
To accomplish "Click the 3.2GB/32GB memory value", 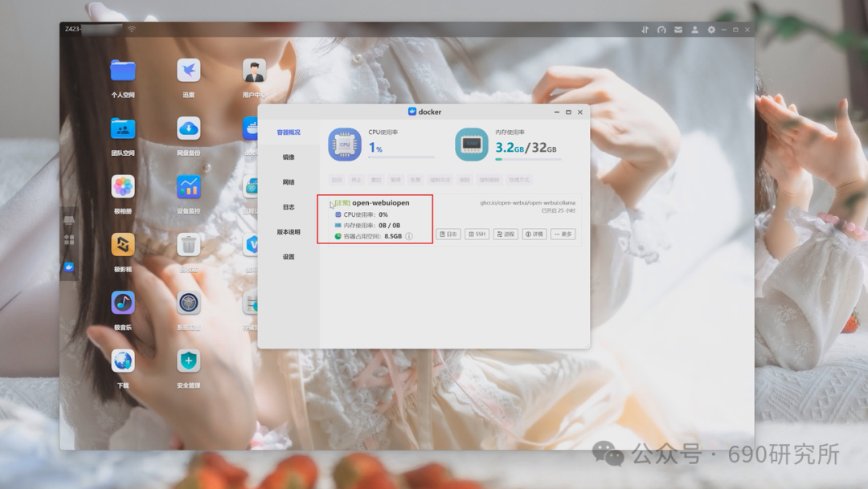I will (x=526, y=148).
